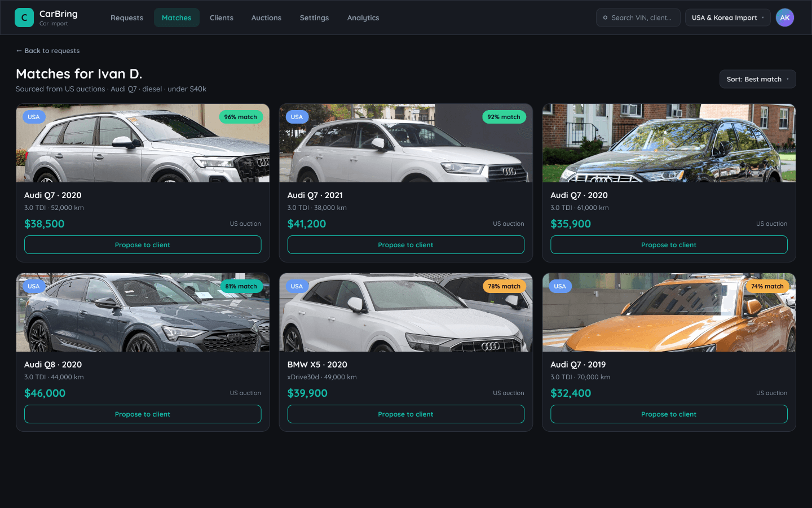
Task: Click the 92% match badge
Action: tap(504, 117)
